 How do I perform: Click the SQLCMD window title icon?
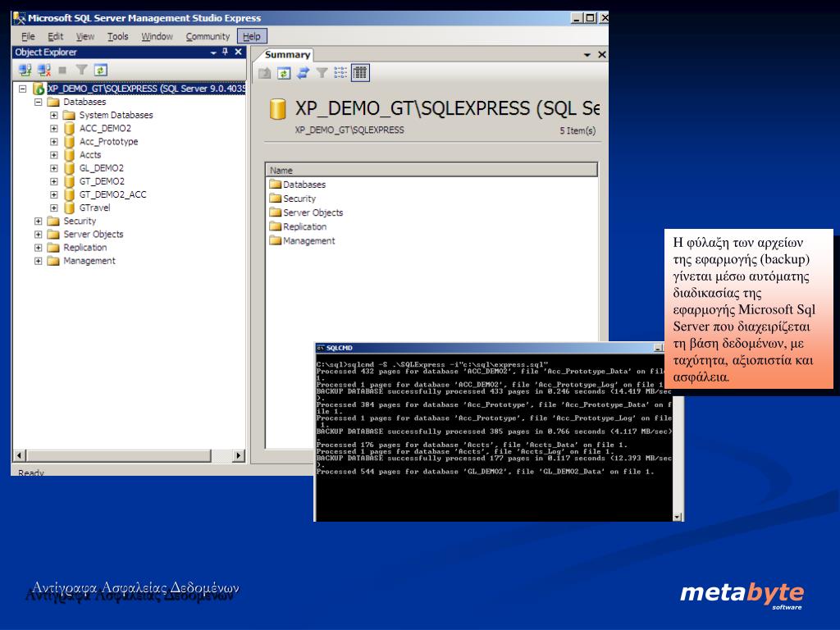point(321,348)
